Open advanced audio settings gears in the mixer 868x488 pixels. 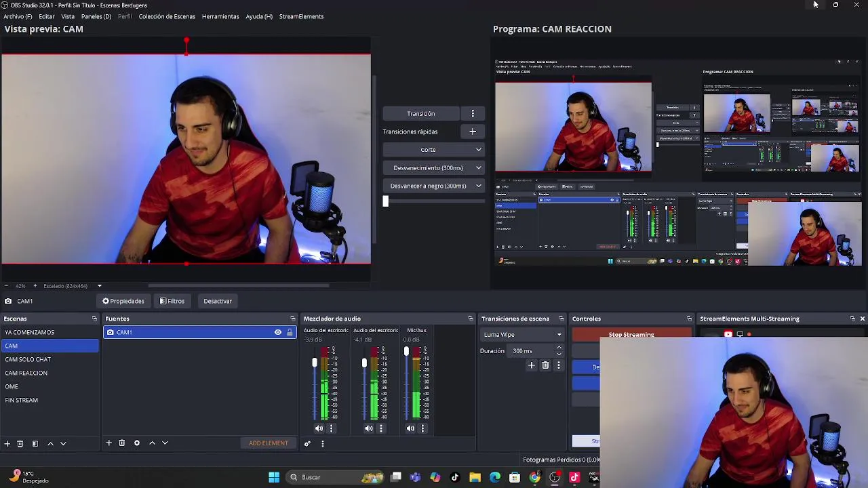click(307, 444)
